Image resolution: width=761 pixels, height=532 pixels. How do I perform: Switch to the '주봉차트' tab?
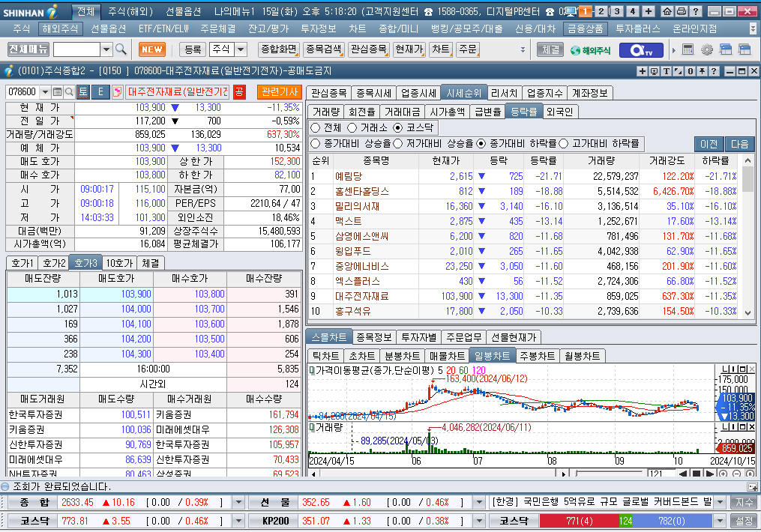coord(537,356)
